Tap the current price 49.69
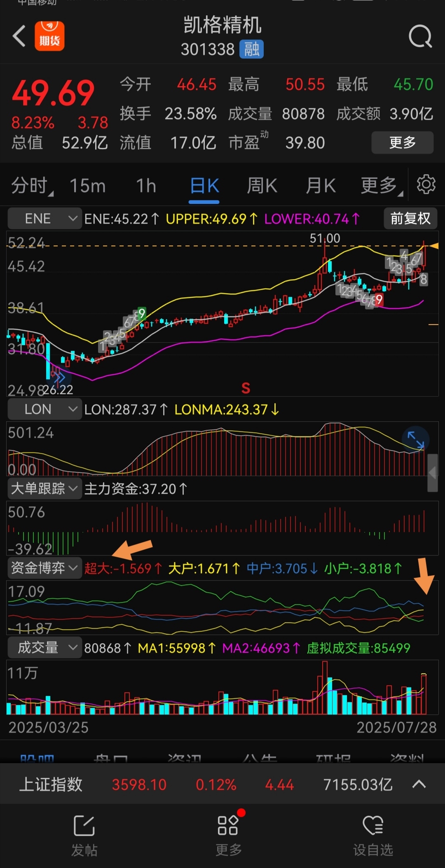The width and height of the screenshot is (445, 868). tap(53, 93)
